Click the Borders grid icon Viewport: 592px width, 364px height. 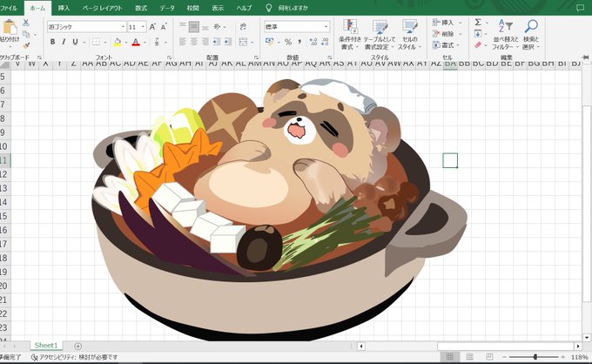click(97, 42)
